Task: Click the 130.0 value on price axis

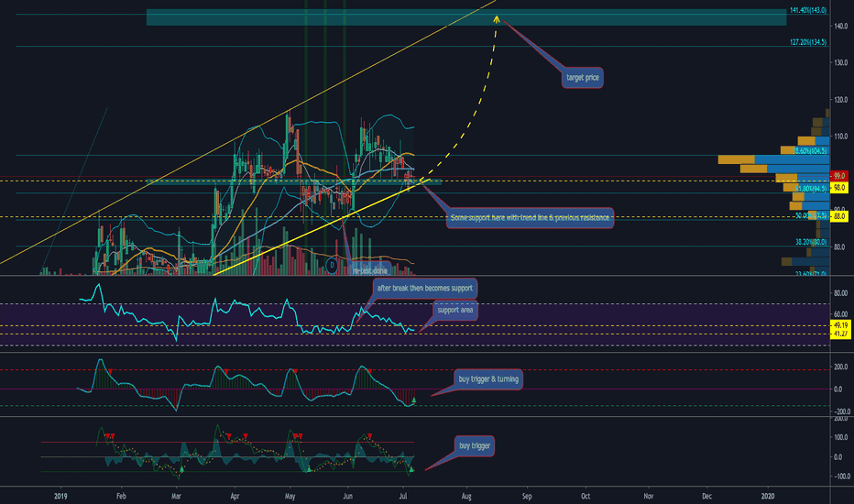Action: coord(840,63)
